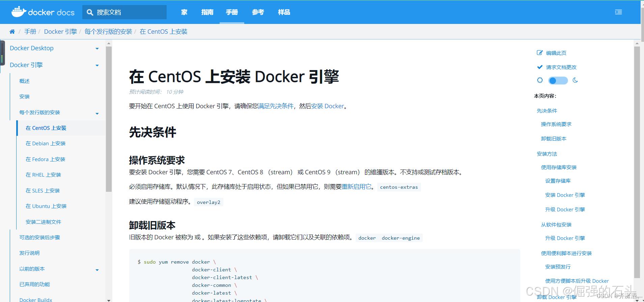The width and height of the screenshot is (644, 302).
Task: Click 请求文档更改 link
Action: point(561,67)
